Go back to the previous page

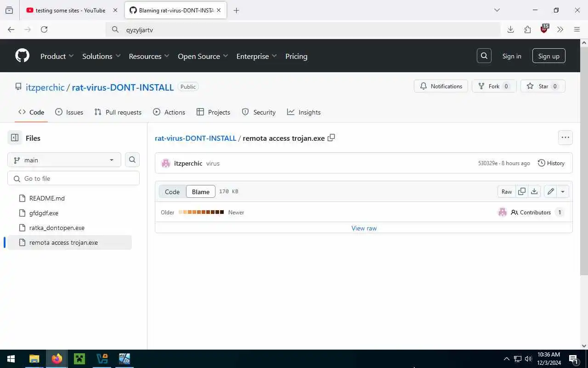point(11,29)
